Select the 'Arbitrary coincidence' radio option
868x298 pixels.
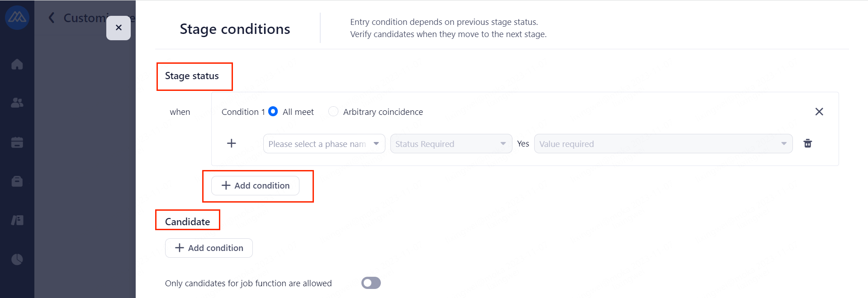[x=333, y=112]
